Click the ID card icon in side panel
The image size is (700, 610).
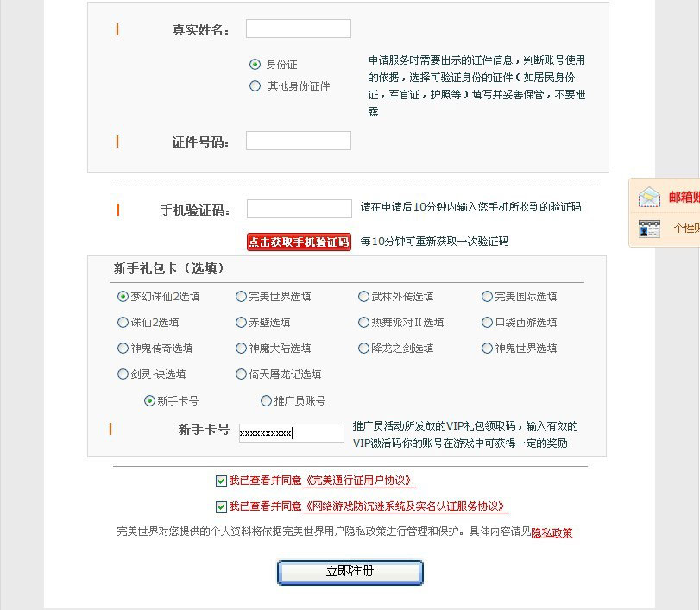pyautogui.click(x=649, y=229)
